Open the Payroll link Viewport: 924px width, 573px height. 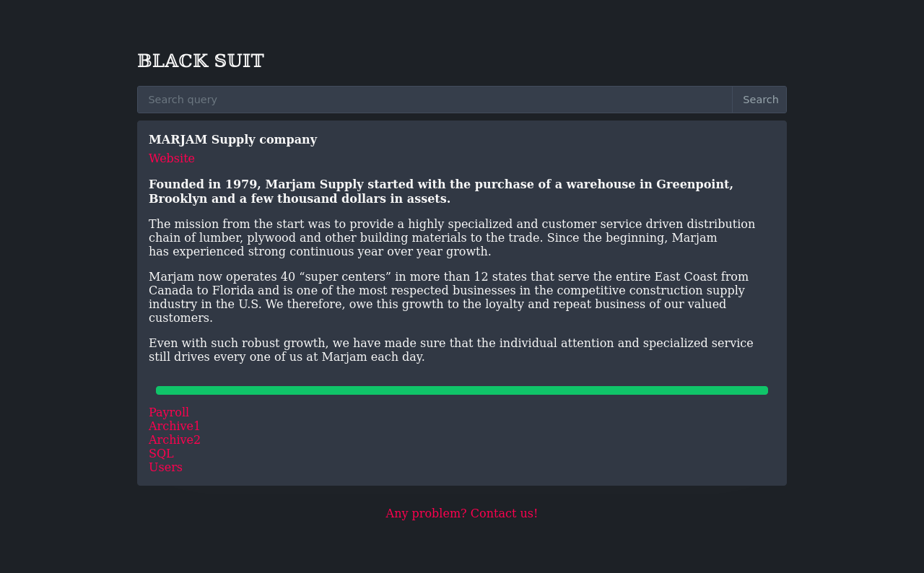click(x=169, y=413)
